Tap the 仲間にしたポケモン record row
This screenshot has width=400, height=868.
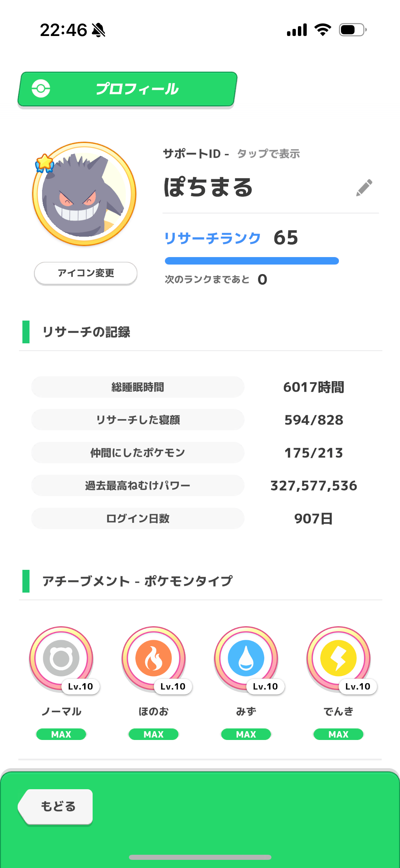pyautogui.click(x=138, y=453)
